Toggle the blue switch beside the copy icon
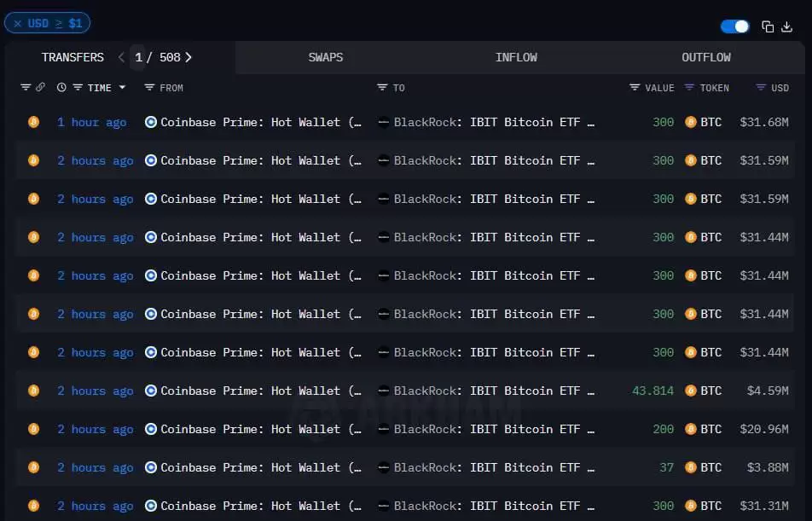 (x=734, y=26)
